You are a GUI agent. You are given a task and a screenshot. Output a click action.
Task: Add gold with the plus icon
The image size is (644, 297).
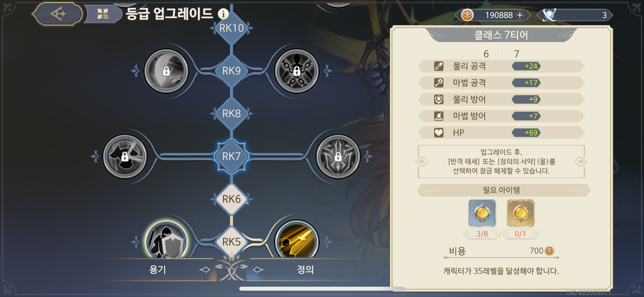519,15
